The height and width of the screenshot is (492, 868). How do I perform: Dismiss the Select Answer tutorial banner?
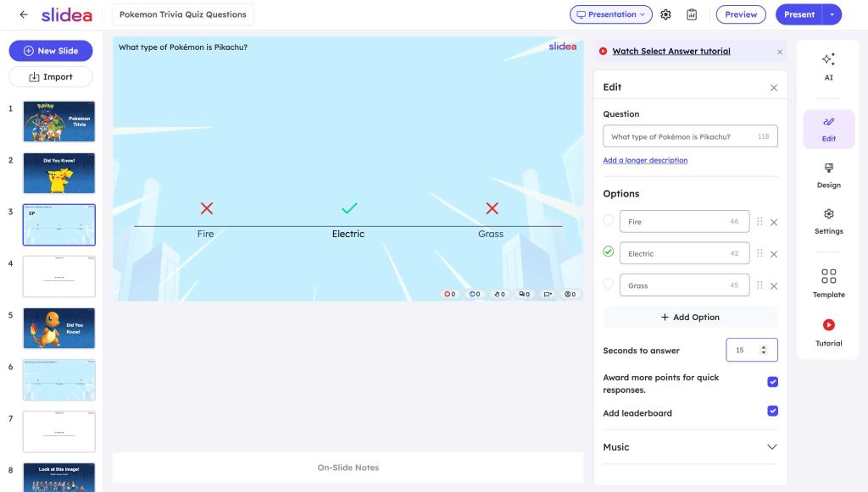[780, 52]
